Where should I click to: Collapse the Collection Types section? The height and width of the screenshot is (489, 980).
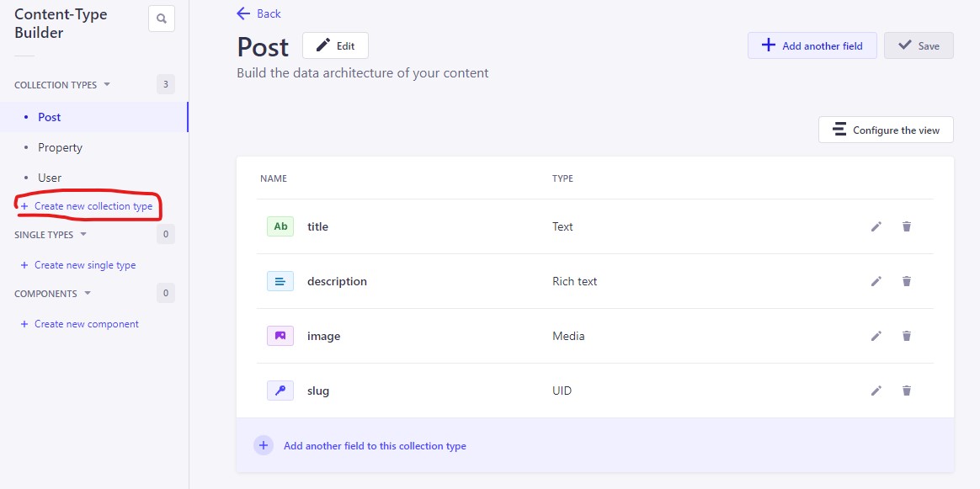[x=107, y=85]
